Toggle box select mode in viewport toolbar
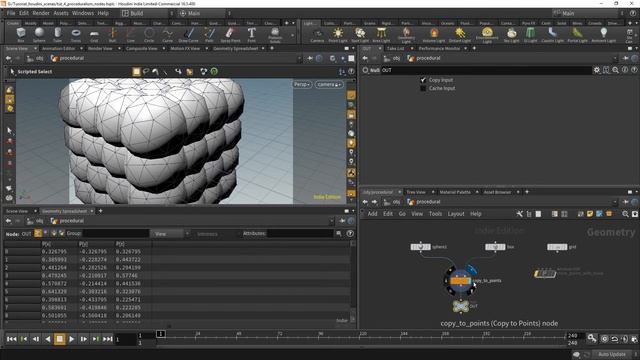Screen dimensions: 640x360 pos(136,72)
